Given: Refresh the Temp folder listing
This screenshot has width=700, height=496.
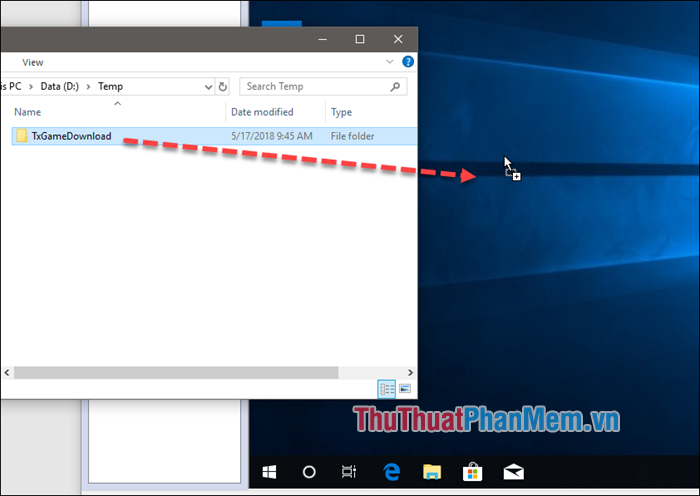Looking at the screenshot, I should click(223, 87).
